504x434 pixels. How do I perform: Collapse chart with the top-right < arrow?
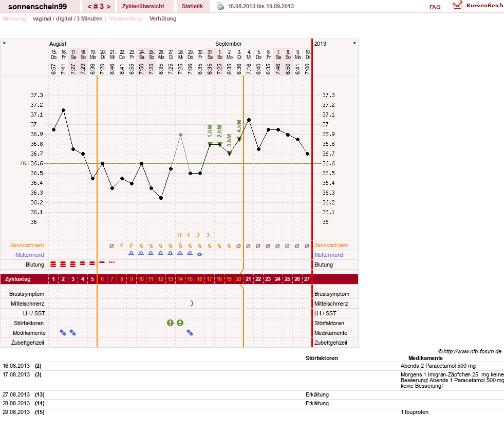point(354,43)
